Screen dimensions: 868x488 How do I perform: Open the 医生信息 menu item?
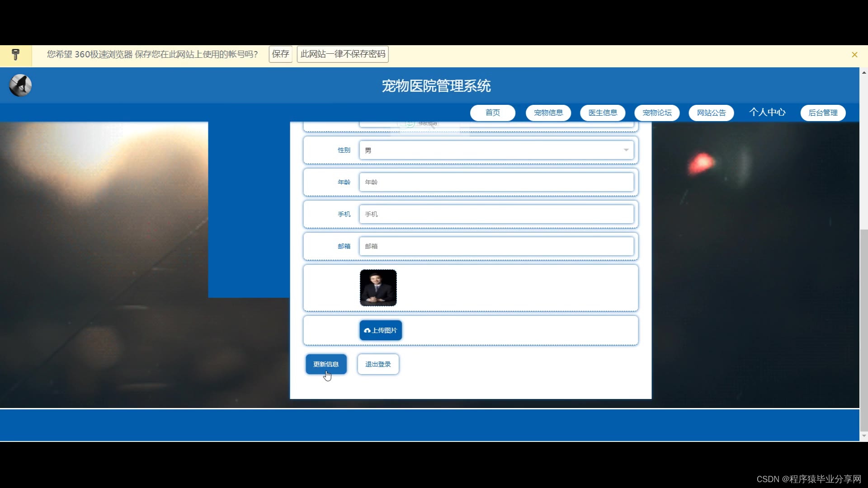pyautogui.click(x=603, y=113)
